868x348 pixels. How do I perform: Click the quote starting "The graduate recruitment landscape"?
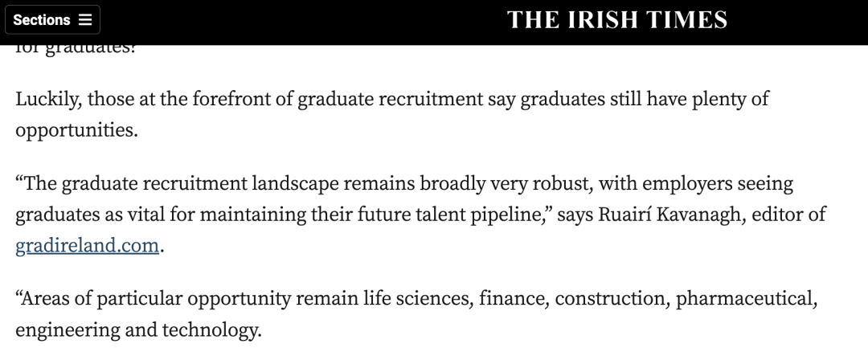click(420, 214)
